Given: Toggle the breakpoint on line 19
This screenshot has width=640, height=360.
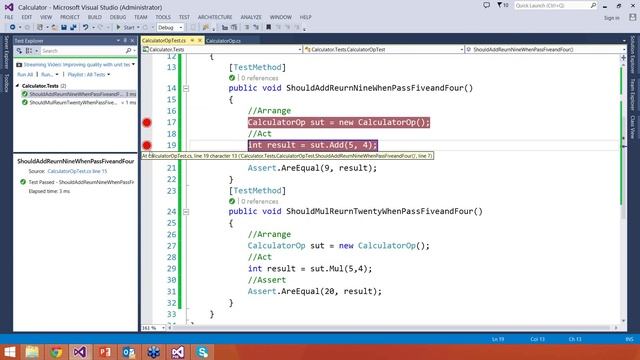Looking at the screenshot, I should [147, 145].
